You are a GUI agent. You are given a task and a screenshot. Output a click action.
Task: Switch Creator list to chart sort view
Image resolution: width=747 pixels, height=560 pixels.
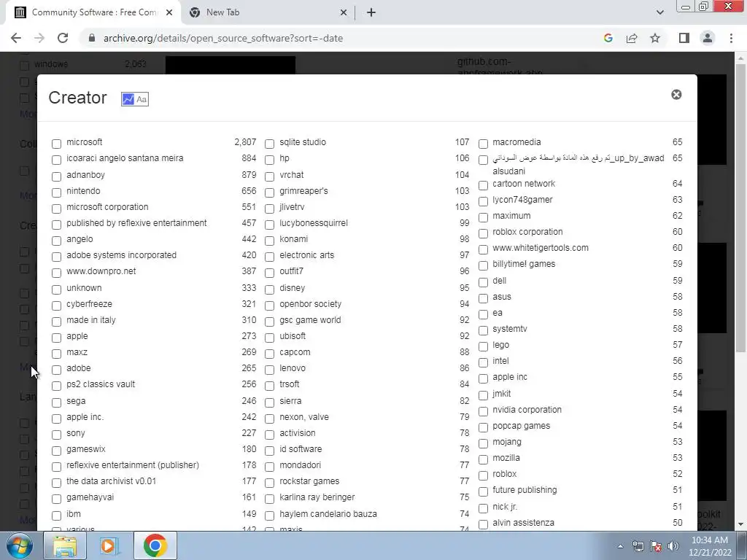tap(128, 99)
